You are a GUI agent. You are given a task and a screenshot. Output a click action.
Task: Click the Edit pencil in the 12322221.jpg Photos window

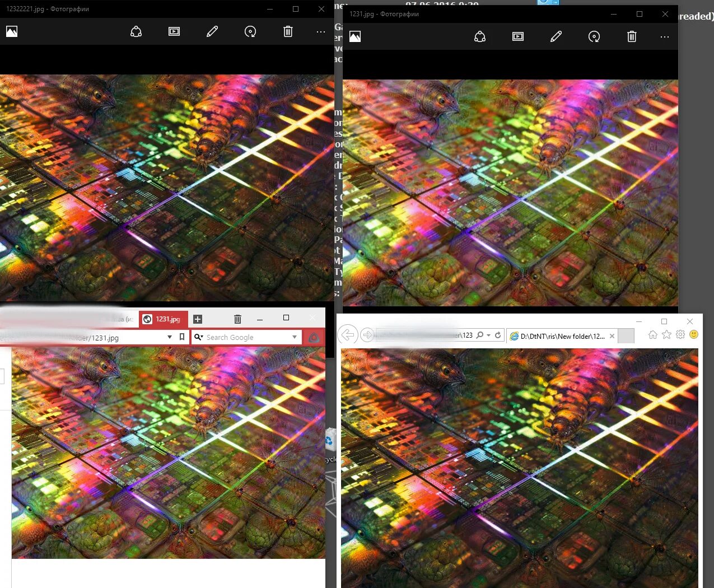pyautogui.click(x=212, y=31)
